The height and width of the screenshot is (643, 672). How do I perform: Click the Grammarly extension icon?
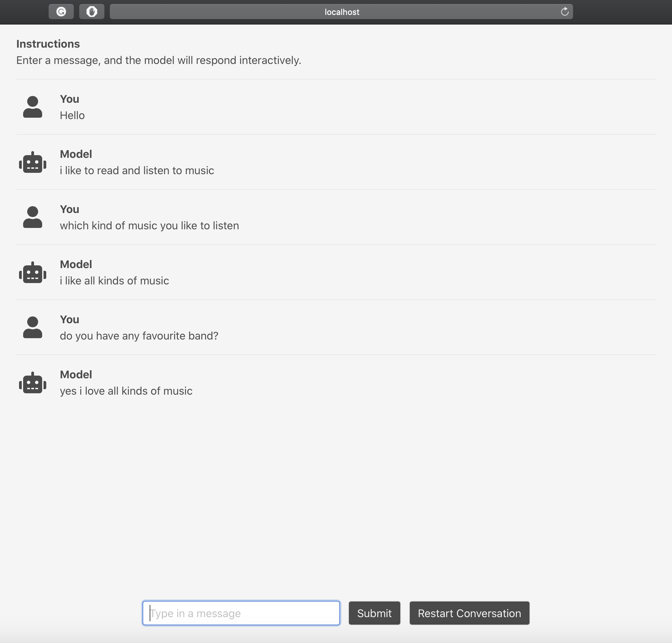61,11
